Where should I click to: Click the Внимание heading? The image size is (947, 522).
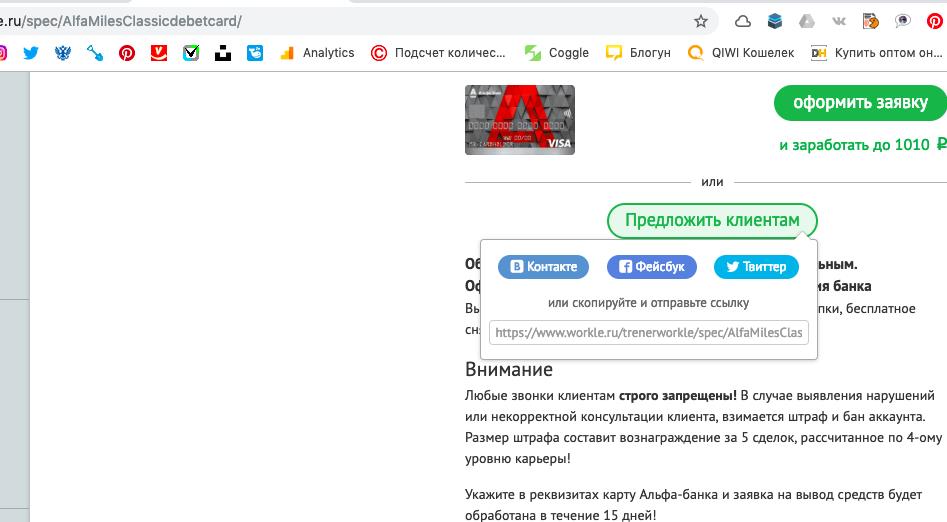click(509, 369)
